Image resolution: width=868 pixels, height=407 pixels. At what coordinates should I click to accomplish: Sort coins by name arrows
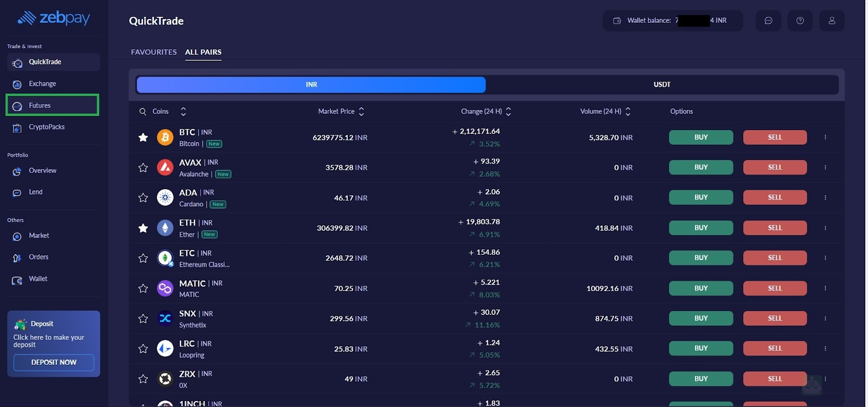183,112
